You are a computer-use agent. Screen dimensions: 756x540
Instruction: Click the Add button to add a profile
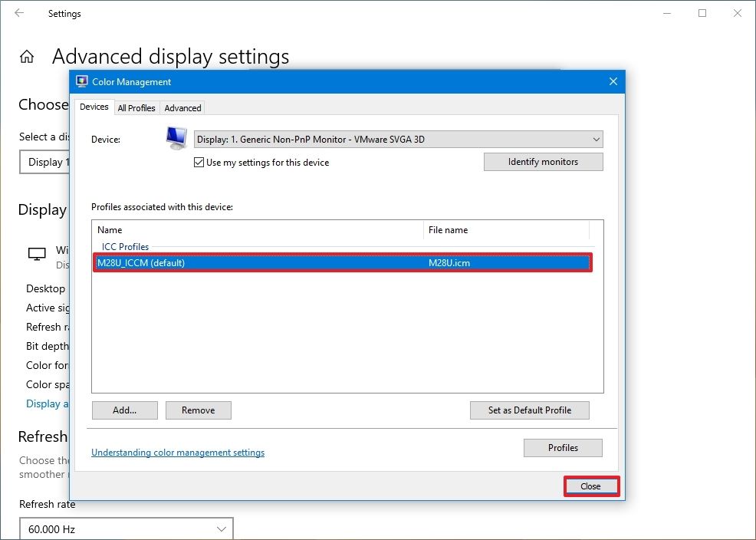point(124,410)
